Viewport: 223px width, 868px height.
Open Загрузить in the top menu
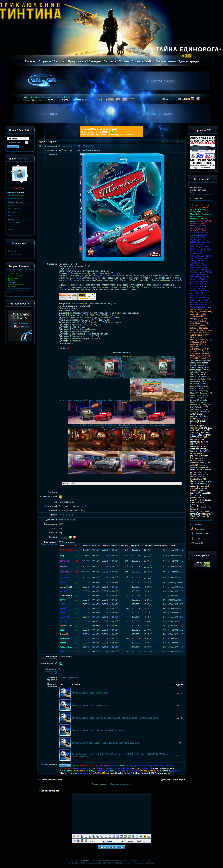coord(110,61)
